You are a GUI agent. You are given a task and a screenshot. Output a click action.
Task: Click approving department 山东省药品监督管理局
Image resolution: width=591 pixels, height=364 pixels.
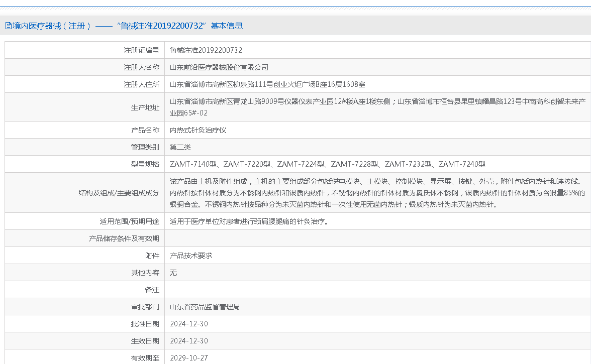pyautogui.click(x=205, y=307)
